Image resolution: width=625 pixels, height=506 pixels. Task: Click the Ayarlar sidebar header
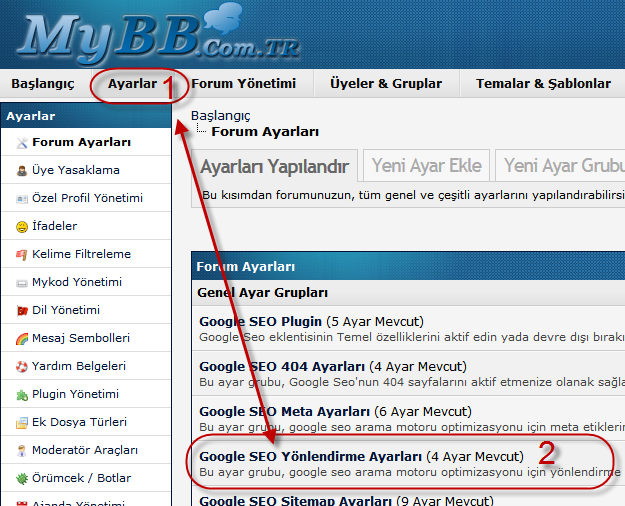click(x=86, y=116)
